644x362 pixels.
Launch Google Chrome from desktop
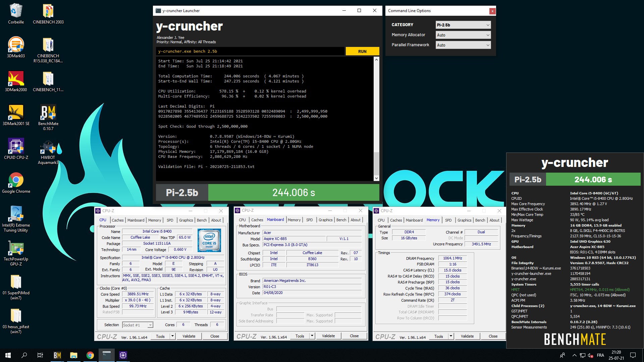click(16, 183)
